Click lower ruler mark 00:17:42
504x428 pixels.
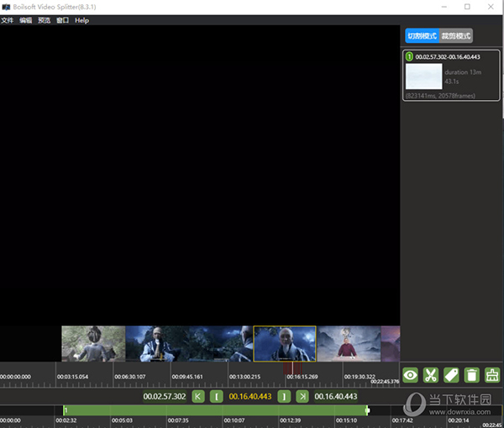pos(402,420)
